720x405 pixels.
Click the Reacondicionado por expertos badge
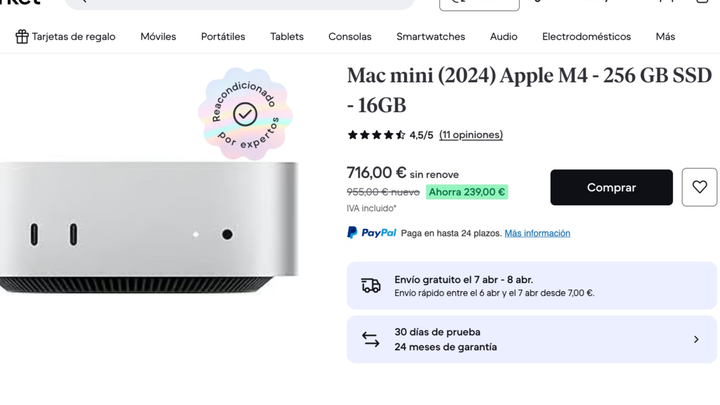point(245,114)
